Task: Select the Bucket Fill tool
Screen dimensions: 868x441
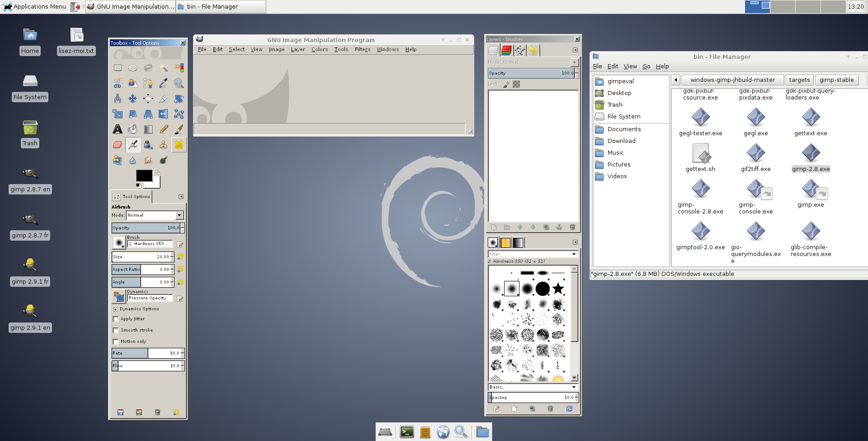Action: (x=133, y=129)
